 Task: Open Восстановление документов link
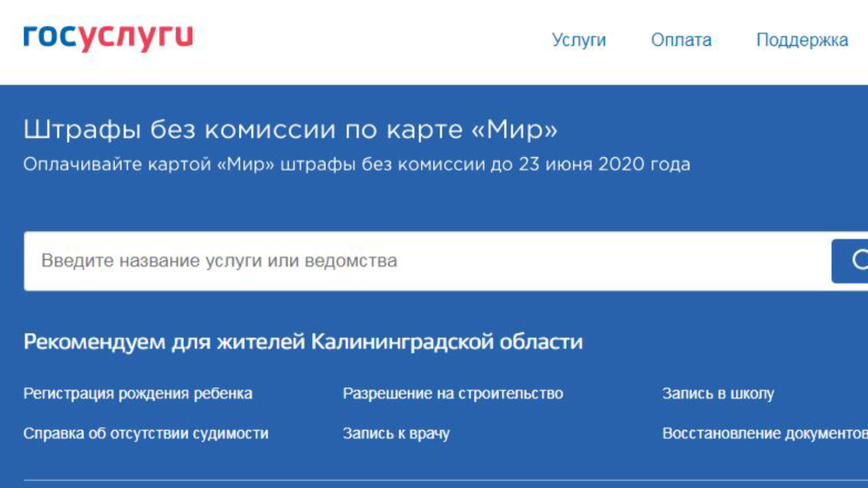765,433
